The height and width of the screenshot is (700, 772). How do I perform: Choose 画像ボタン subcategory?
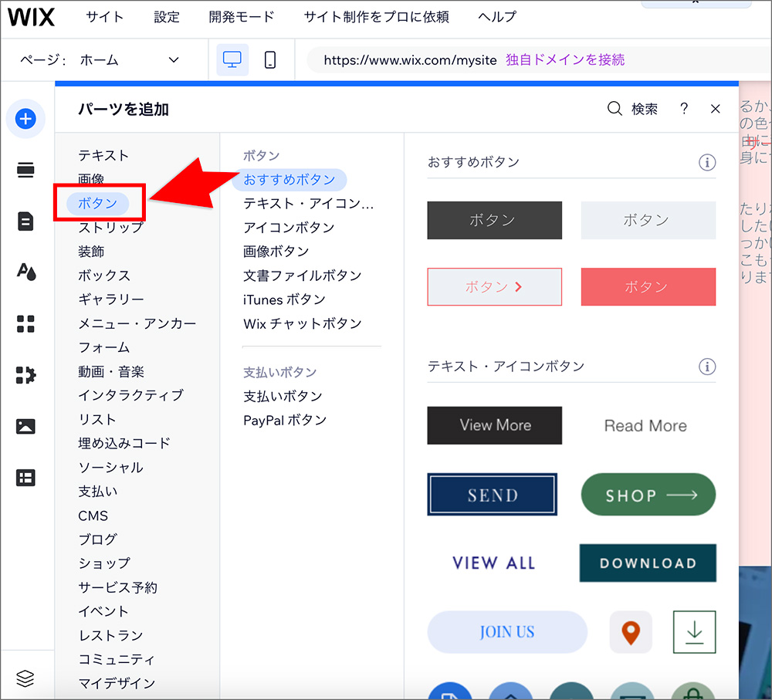[x=276, y=252]
